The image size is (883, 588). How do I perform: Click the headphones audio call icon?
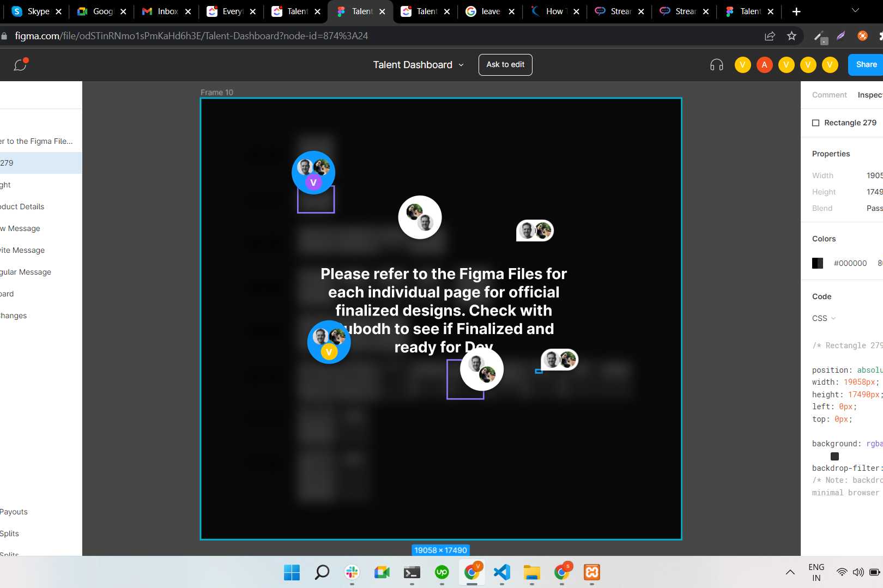pyautogui.click(x=717, y=65)
